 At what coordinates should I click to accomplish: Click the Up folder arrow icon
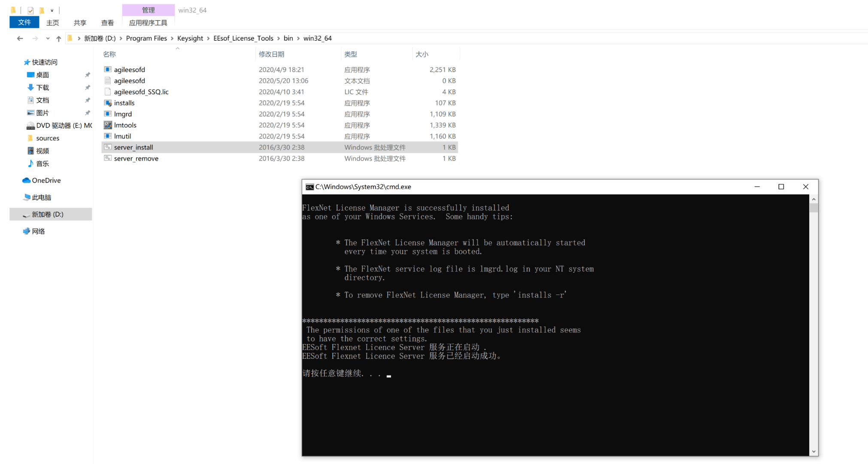[59, 39]
